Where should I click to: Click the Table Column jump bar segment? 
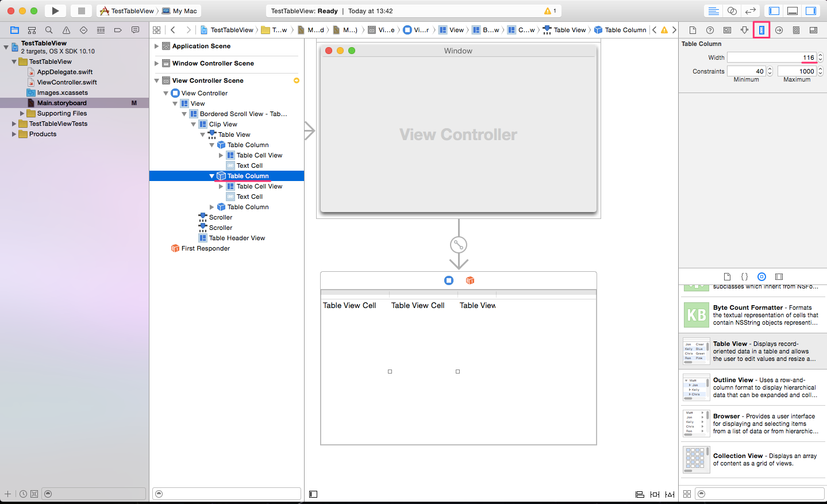(620, 30)
